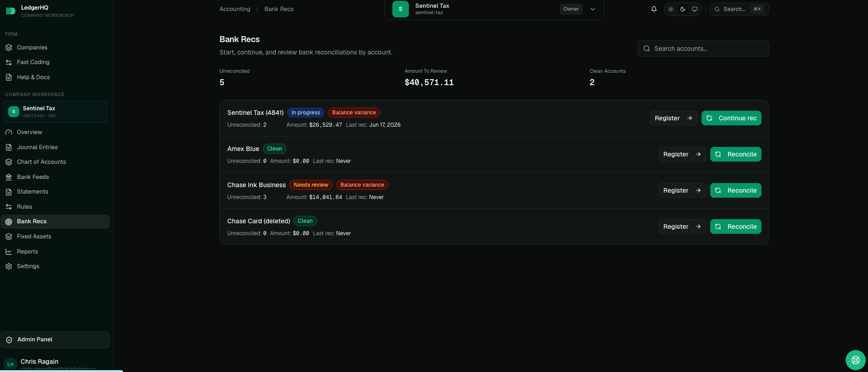Click Clean badge on Chase Card (deleted)
Screen dimensions: 868x372
(305, 221)
